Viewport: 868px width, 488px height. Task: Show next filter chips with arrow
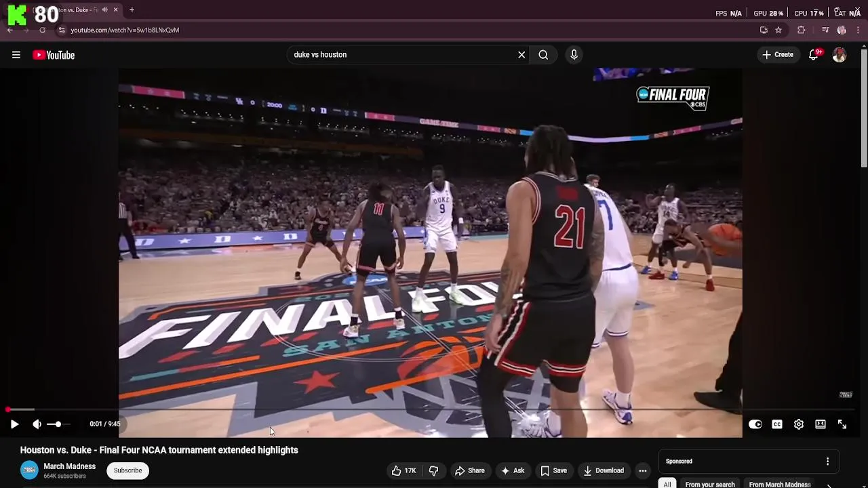coord(829,485)
